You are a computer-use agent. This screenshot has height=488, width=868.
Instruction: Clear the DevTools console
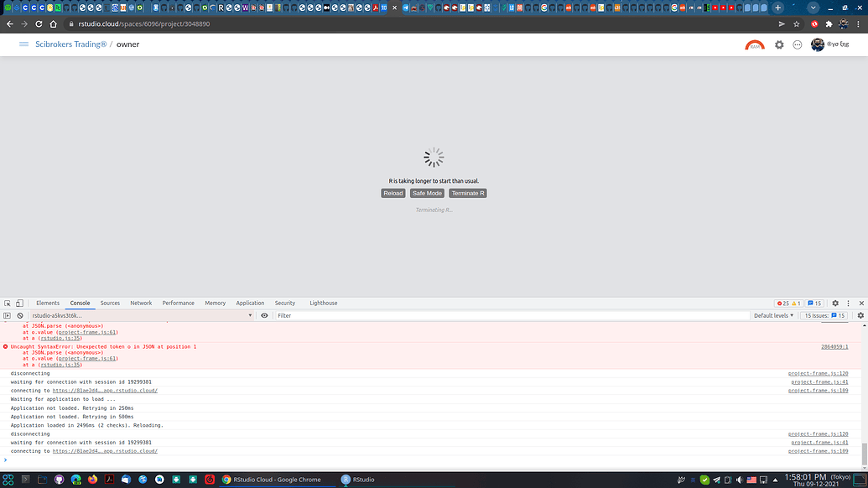20,315
